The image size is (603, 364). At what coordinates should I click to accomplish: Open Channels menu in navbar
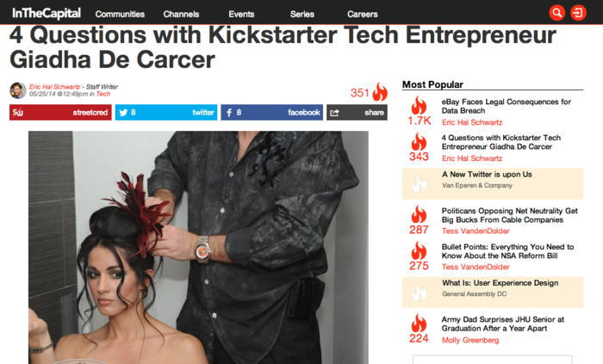coord(181,15)
